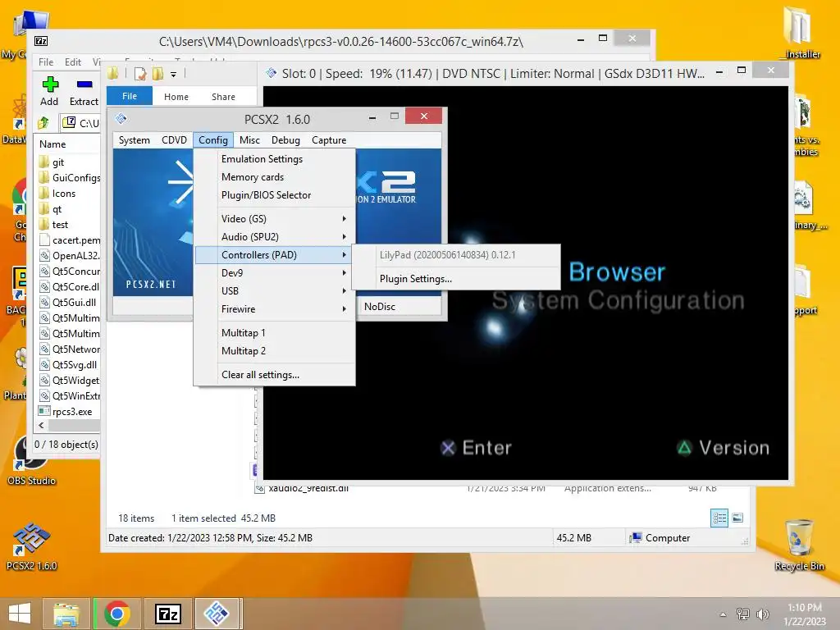840x630 pixels.
Task: Open the Misc menu in PCSX2
Action: (249, 139)
